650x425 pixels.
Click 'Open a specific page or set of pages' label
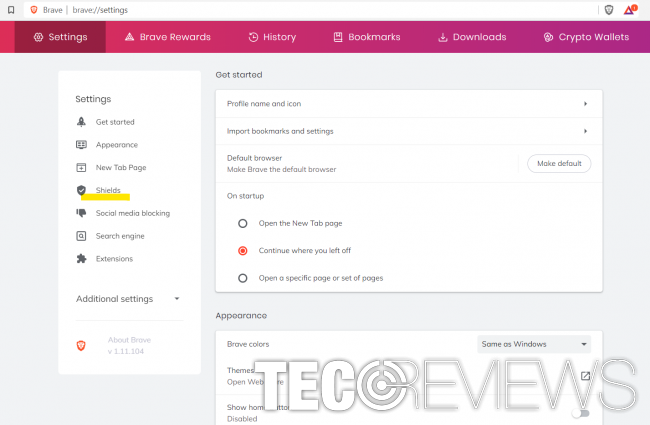[321, 278]
